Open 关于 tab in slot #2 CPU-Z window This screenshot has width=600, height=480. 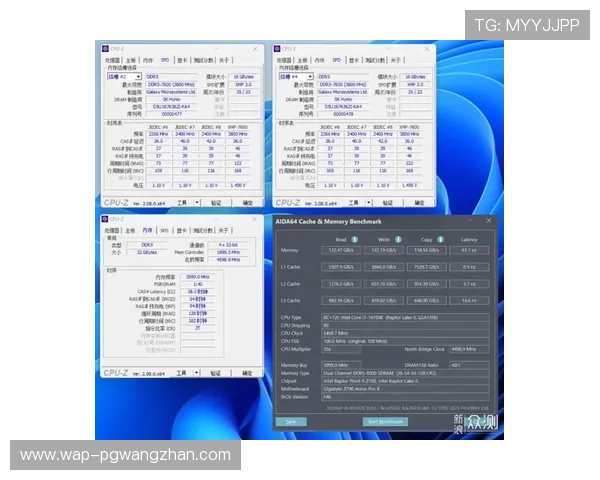point(224,60)
